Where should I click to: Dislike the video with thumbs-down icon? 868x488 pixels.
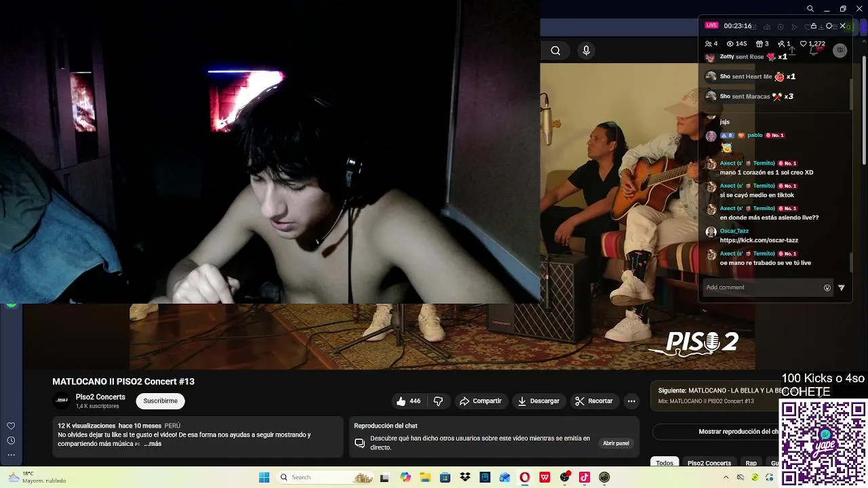pos(438,401)
